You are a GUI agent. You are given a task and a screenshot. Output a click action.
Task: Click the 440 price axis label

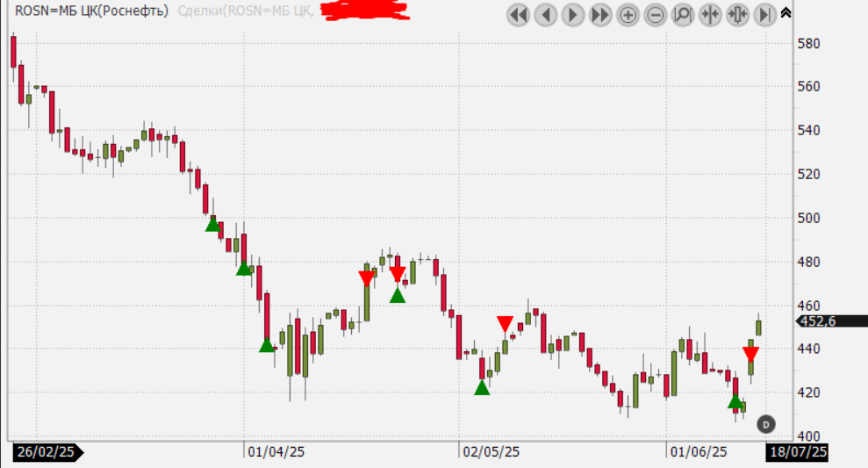(808, 349)
